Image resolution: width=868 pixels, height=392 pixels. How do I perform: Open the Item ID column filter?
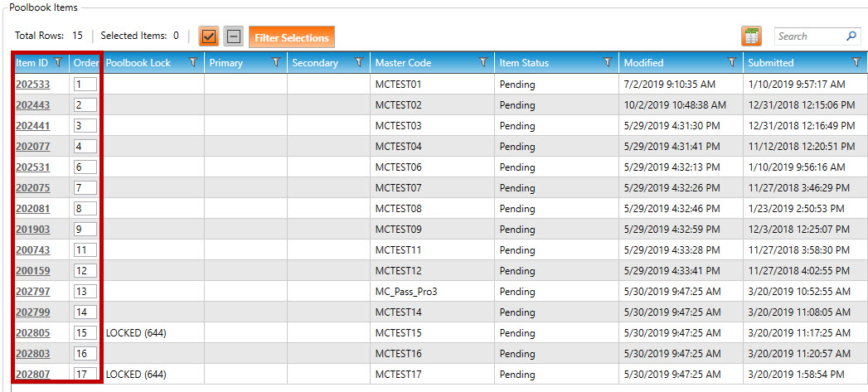pos(58,63)
